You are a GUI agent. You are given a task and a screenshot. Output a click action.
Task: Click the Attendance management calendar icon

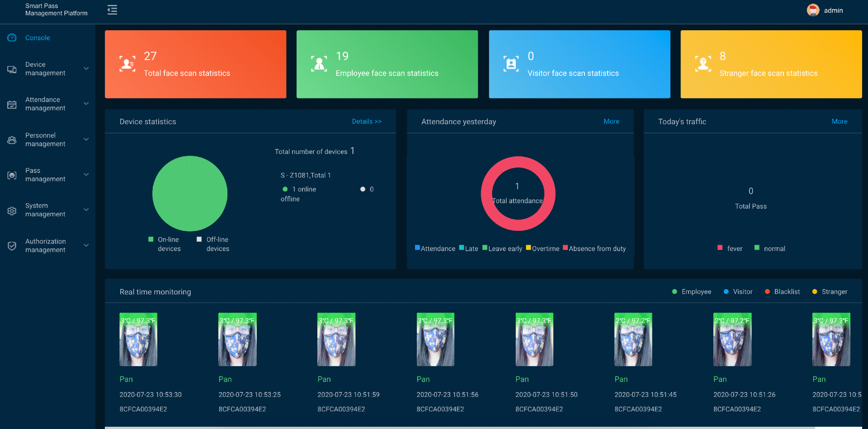[x=12, y=104]
